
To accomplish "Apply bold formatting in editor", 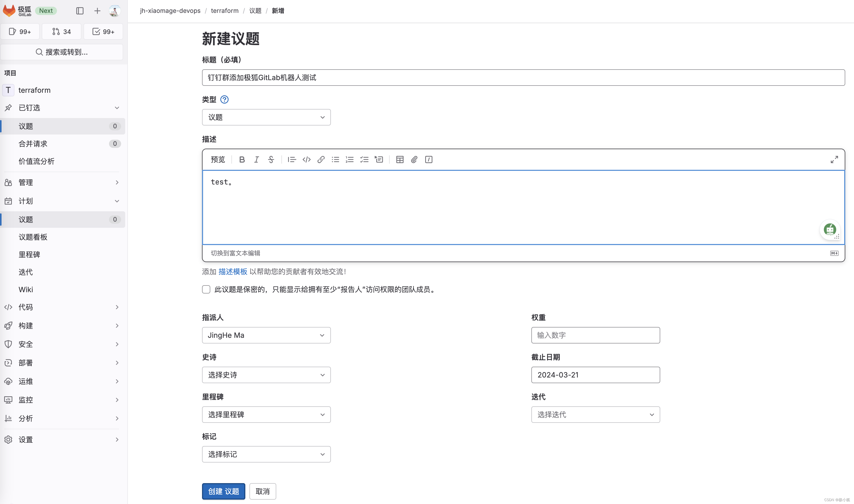I will coord(242,159).
